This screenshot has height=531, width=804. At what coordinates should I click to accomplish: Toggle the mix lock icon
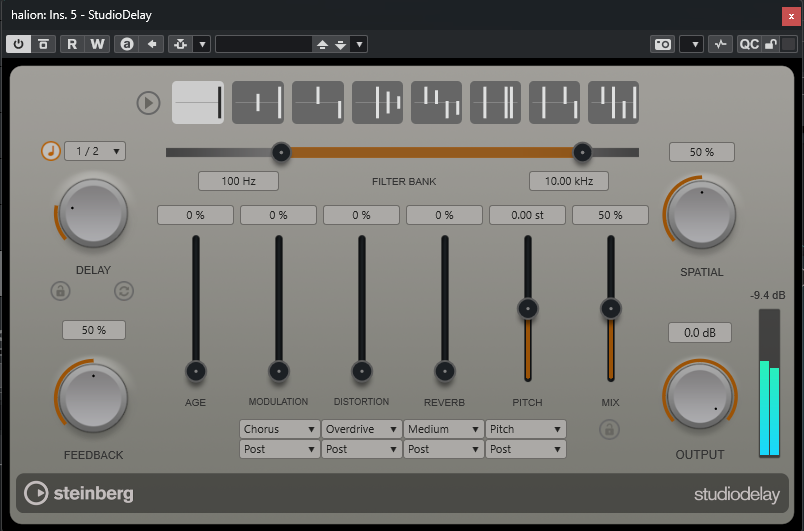pyautogui.click(x=610, y=430)
